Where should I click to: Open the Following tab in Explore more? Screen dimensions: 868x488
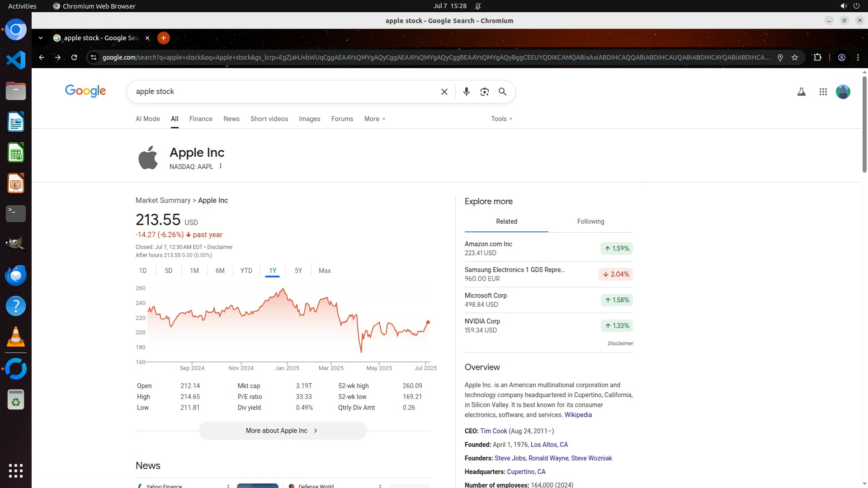(590, 221)
